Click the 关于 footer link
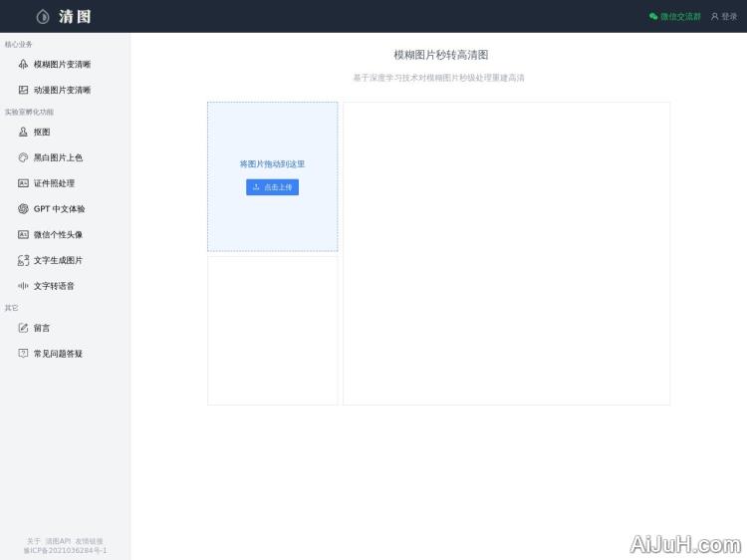 coord(33,541)
